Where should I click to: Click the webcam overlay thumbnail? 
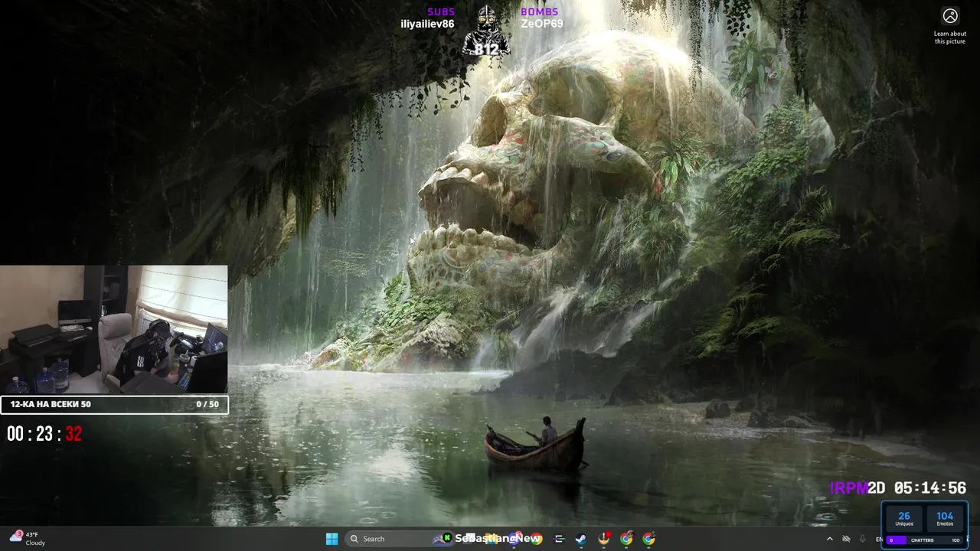pos(114,330)
